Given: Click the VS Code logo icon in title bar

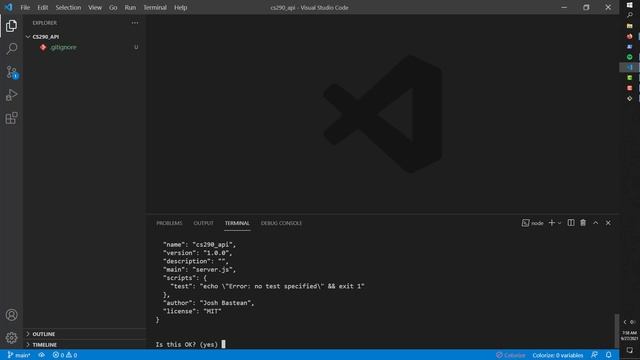Looking at the screenshot, I should coord(9,7).
